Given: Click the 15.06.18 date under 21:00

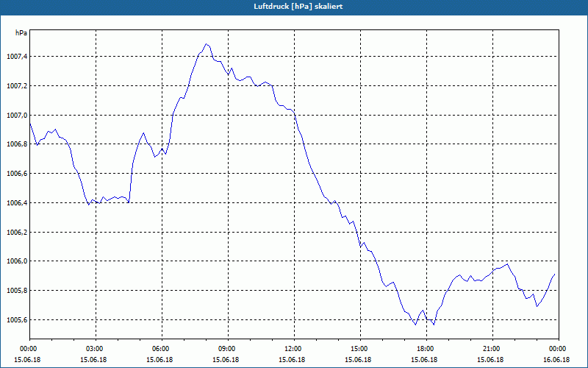Looking at the screenshot, I should coord(490,360).
